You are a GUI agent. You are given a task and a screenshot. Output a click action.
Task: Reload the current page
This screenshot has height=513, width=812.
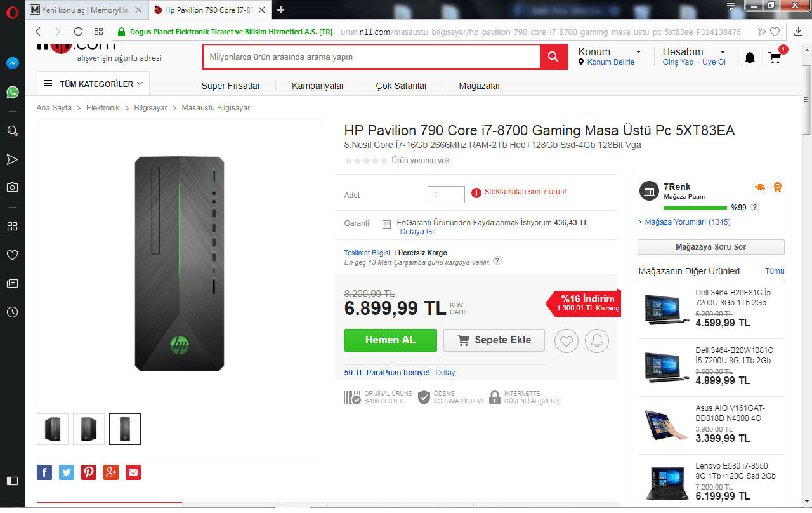coord(79,32)
